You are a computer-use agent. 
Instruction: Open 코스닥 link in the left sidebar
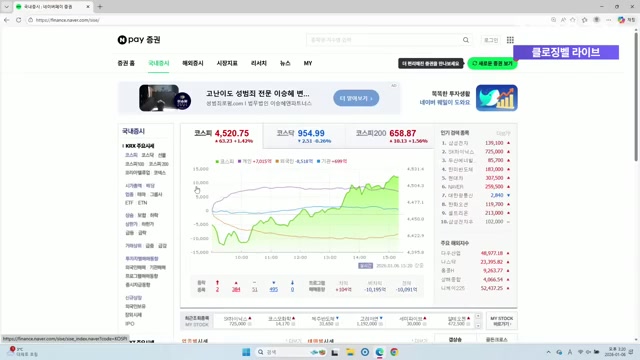tap(147, 155)
